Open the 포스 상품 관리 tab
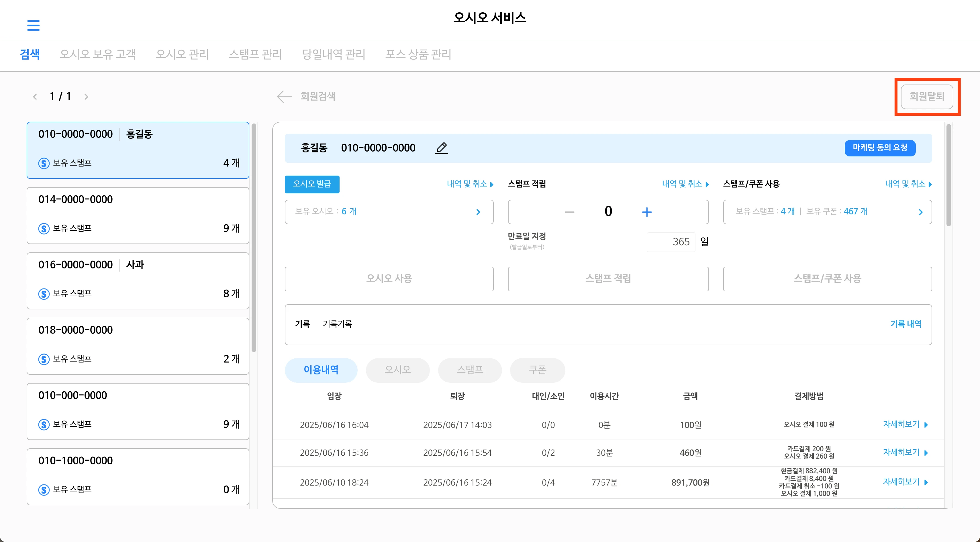The image size is (980, 542). click(418, 54)
